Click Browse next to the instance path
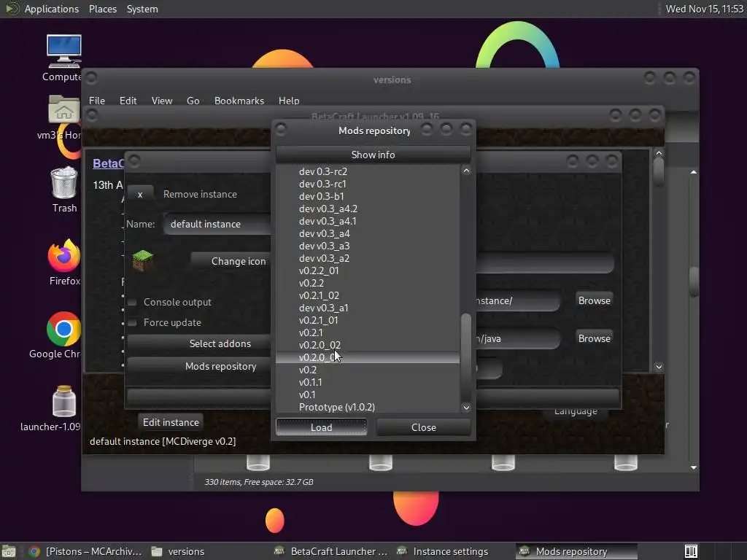The image size is (747, 560). pos(594,300)
